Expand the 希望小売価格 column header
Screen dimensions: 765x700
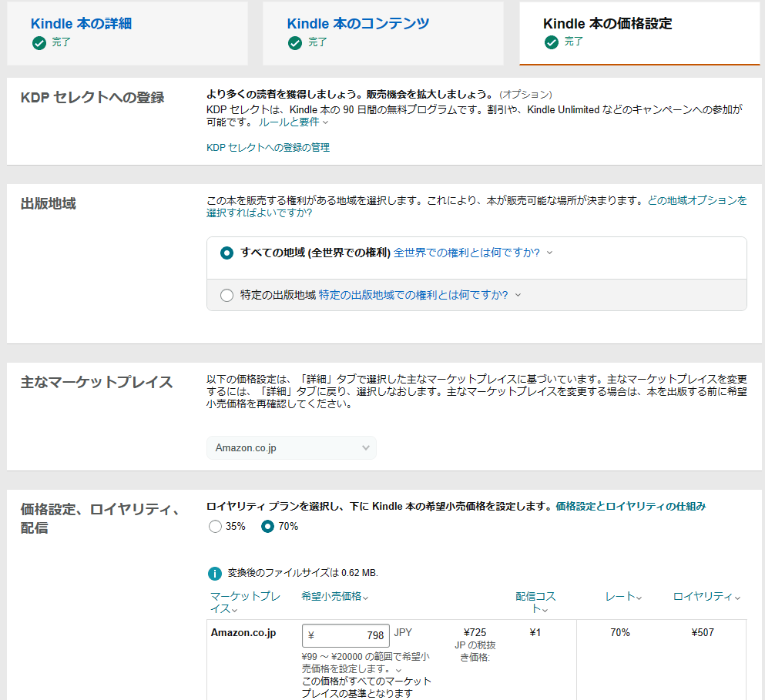point(334,597)
